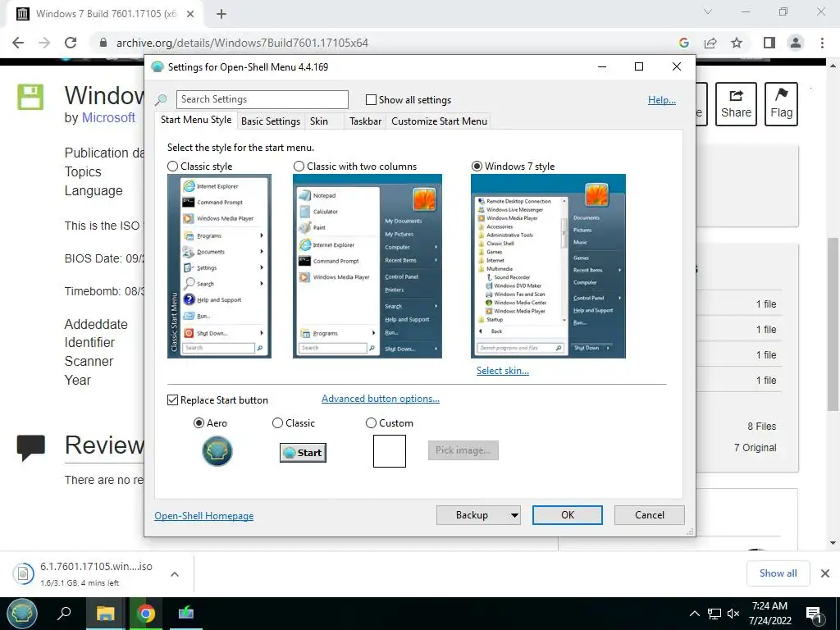Expand the download item options chevron

coord(174,573)
